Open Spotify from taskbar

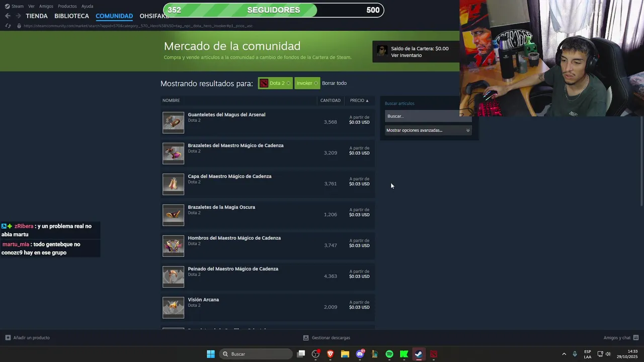click(389, 354)
